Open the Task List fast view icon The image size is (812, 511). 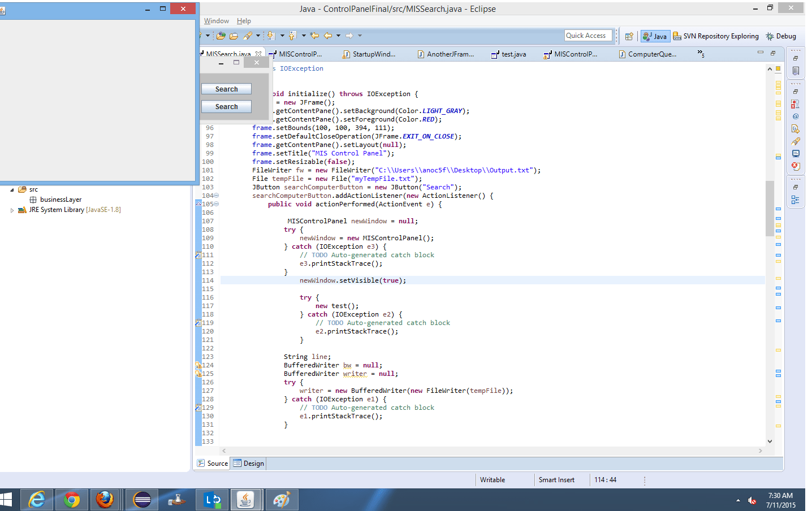click(x=796, y=71)
